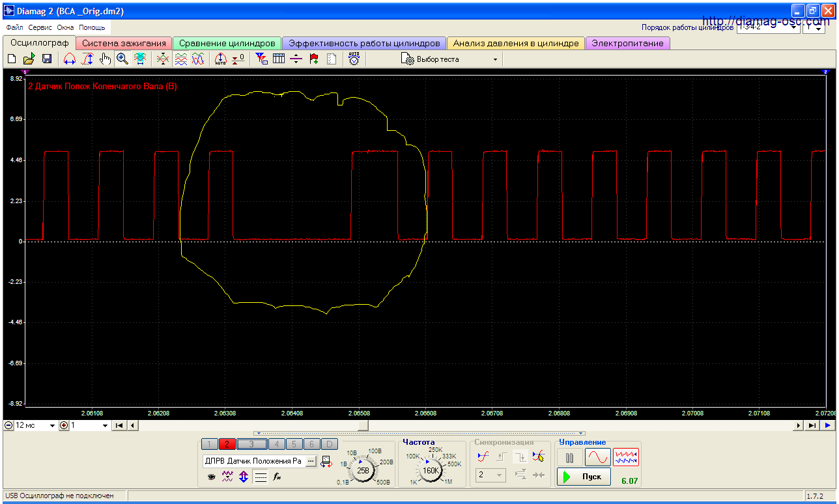
Task: Add a marker with the red flag icon
Action: [314, 59]
